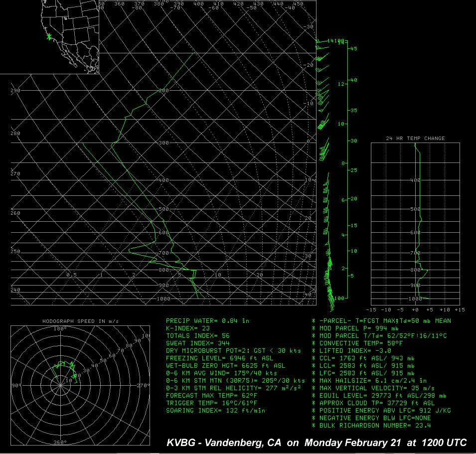Viewport: 476px width, 454px height.
Task: Click 'LFC= 2583 ft ASL/ 915 mb'
Action: coord(363,373)
